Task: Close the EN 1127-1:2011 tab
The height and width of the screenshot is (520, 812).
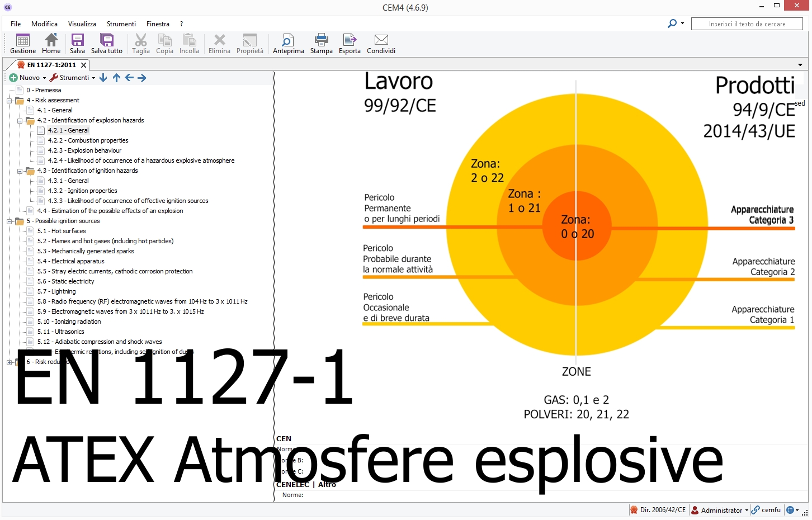Action: [83, 65]
